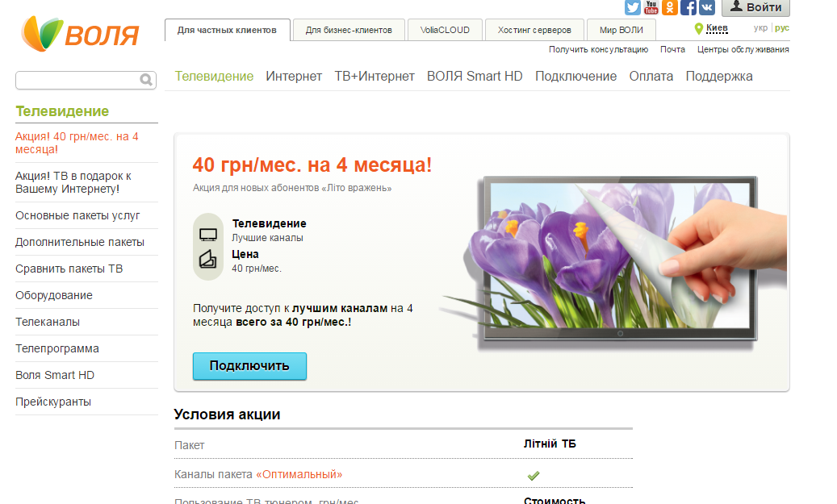Click the green location pin icon

point(699,29)
